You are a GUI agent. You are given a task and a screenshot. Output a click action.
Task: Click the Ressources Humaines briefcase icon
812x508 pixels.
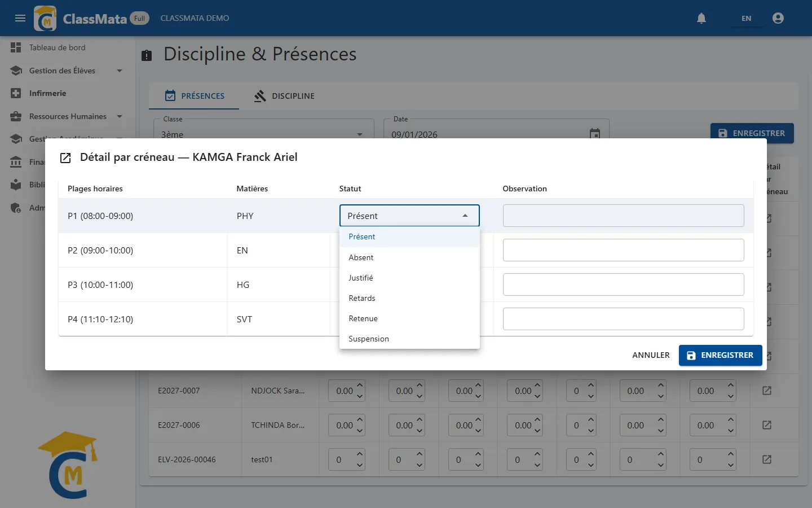tap(16, 116)
